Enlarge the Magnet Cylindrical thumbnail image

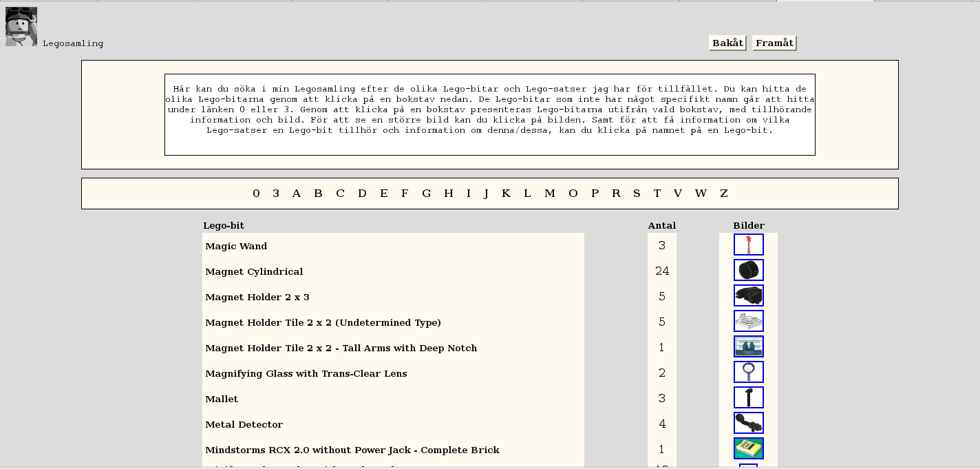[749, 270]
